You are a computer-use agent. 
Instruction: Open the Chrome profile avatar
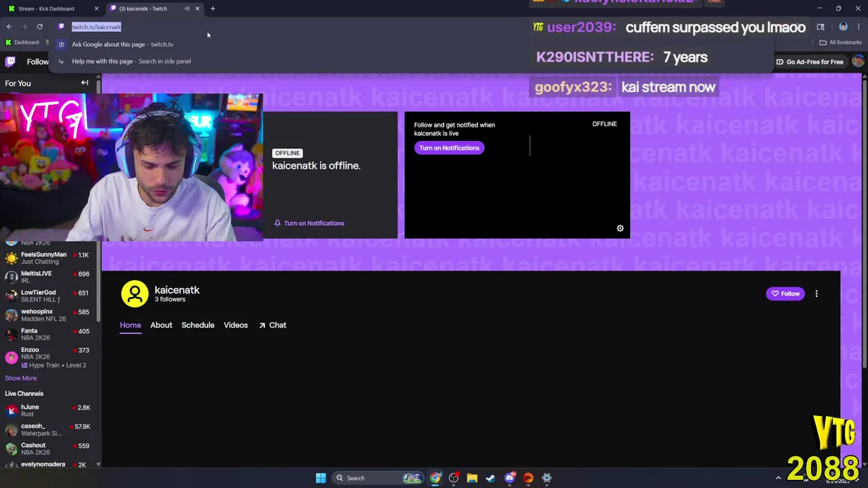click(843, 27)
